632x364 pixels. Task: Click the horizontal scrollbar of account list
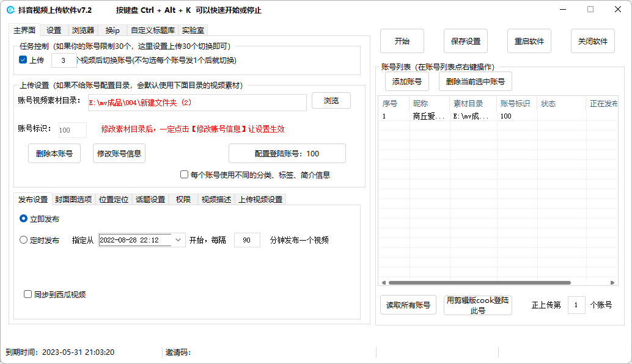(480, 283)
